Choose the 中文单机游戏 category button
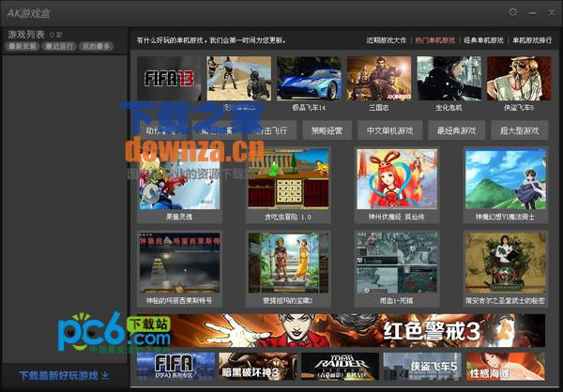This screenshot has height=392, width=563. [390, 130]
